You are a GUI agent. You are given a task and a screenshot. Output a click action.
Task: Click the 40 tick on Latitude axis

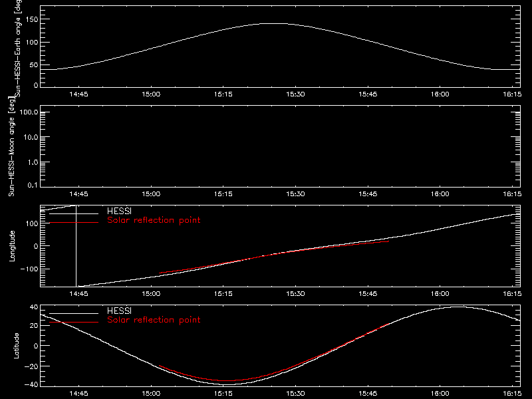click(x=34, y=307)
